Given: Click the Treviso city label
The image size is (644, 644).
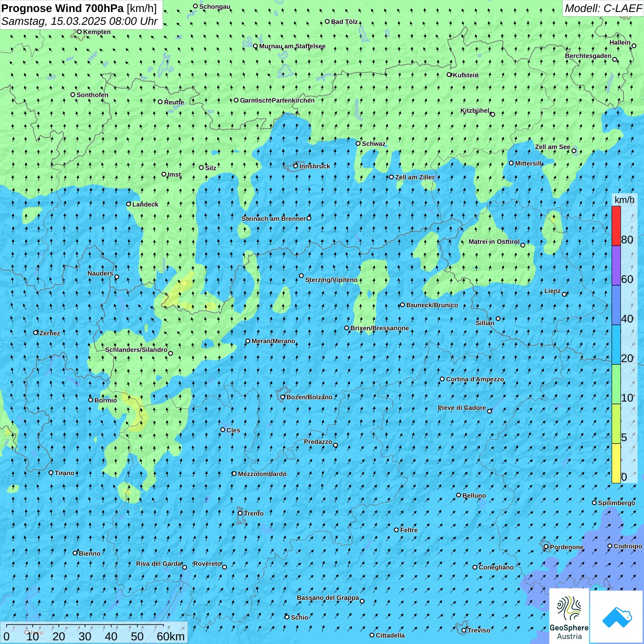Looking at the screenshot, I should [x=479, y=630].
